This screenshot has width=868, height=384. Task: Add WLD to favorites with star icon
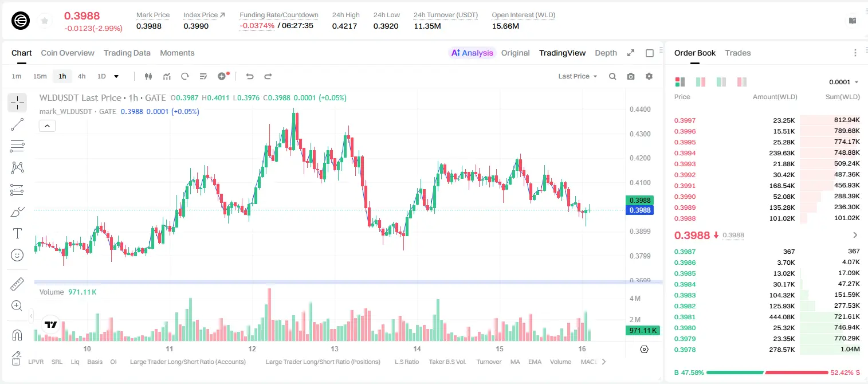45,21
